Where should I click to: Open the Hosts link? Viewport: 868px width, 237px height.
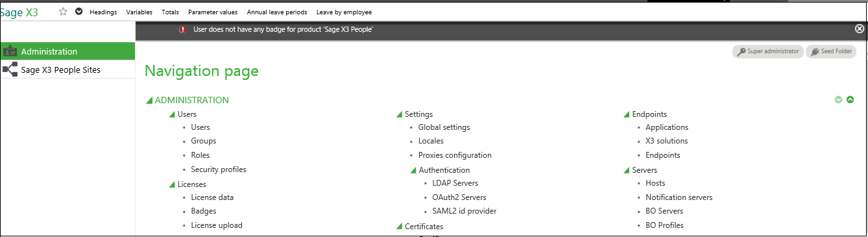(x=655, y=183)
